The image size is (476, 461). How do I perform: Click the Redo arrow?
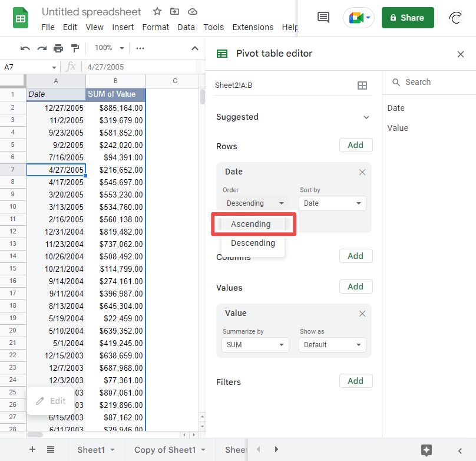pos(42,48)
